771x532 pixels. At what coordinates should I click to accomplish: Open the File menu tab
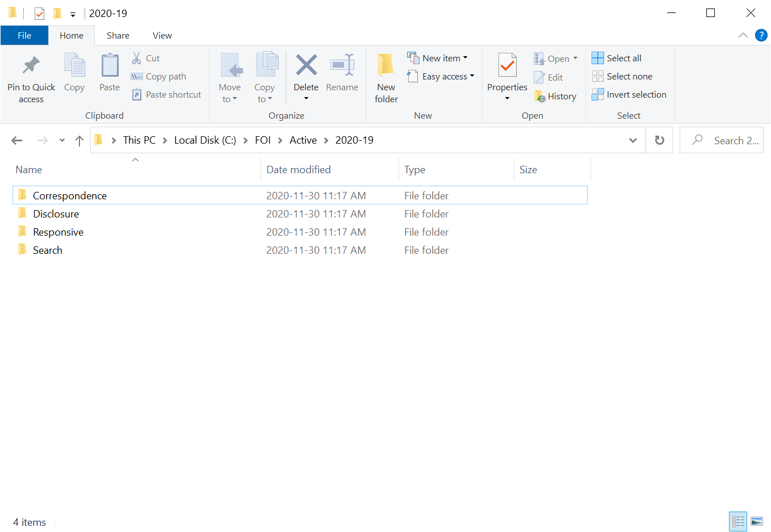click(24, 35)
